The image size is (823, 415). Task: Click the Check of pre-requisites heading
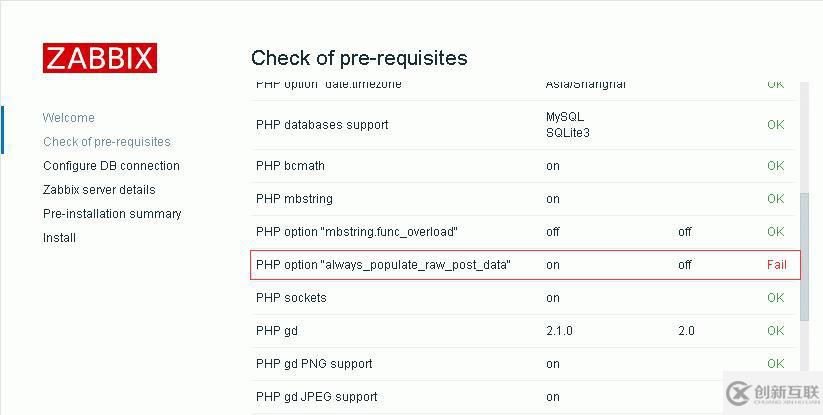click(359, 58)
